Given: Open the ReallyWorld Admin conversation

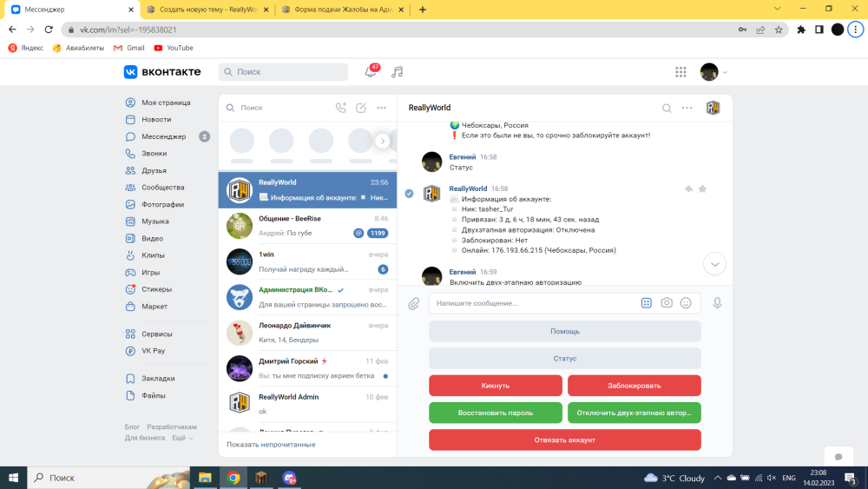Looking at the screenshot, I should click(308, 404).
